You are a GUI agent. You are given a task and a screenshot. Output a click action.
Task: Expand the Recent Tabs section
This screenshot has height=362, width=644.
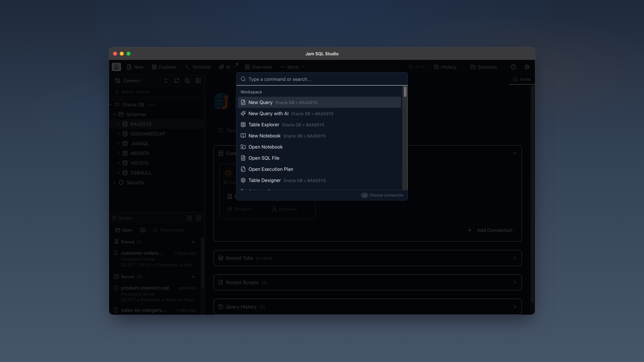pyautogui.click(x=367, y=258)
